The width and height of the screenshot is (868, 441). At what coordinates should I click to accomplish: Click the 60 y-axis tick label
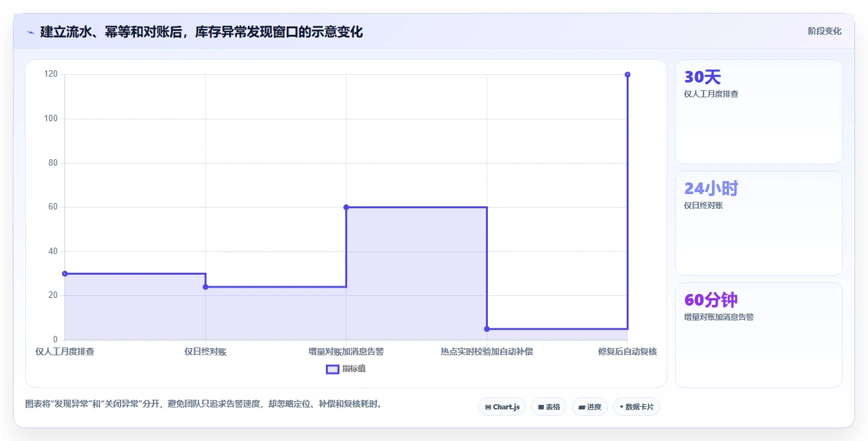tap(53, 207)
